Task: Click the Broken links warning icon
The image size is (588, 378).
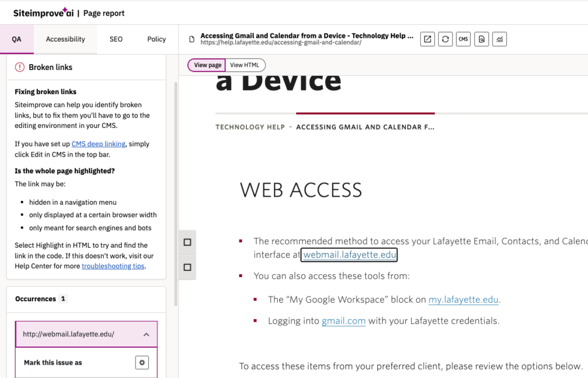Action: click(x=20, y=67)
